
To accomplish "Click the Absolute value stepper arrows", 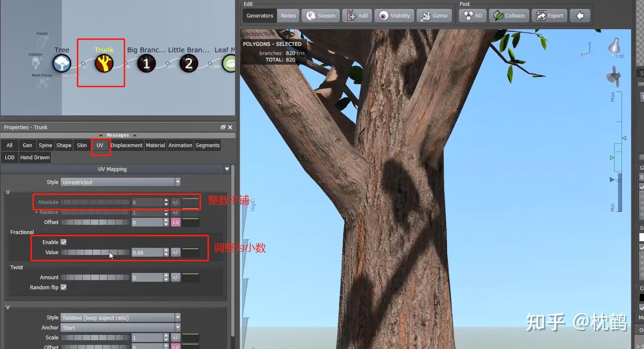I will click(x=166, y=202).
